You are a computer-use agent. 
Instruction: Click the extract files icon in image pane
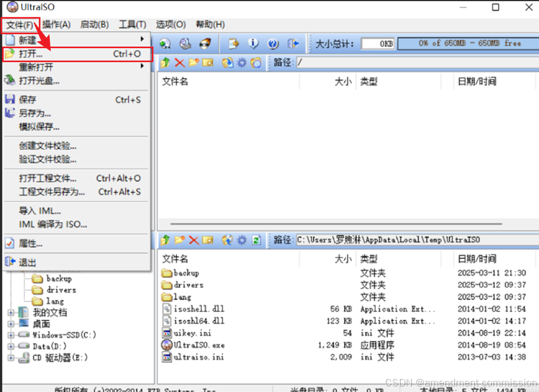coord(227,62)
